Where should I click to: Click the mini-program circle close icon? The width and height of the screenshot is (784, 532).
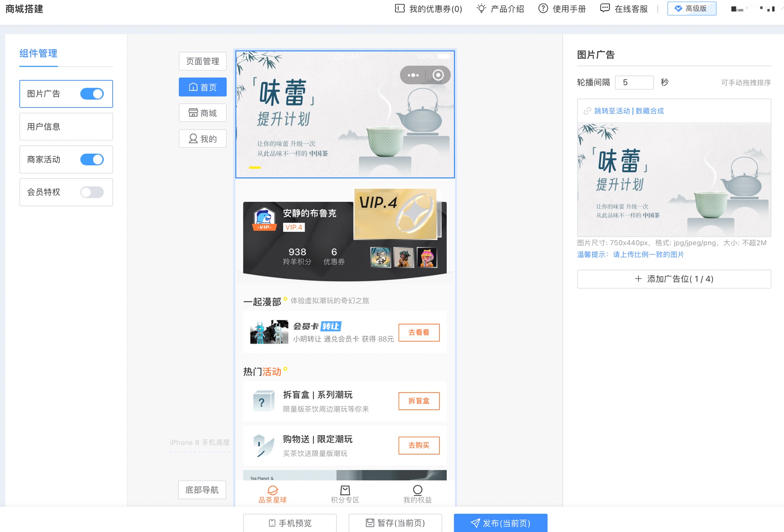[438, 75]
